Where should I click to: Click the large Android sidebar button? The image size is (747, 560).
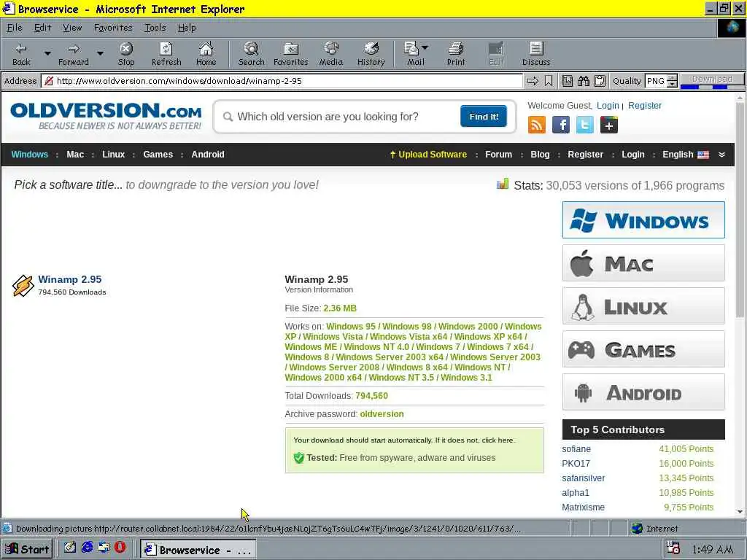(643, 392)
